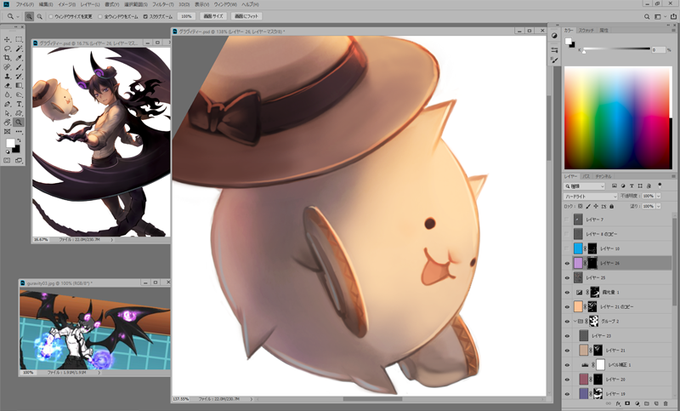The width and height of the screenshot is (680, 411).
Task: Select the Dodge tool
Action: tap(19, 95)
